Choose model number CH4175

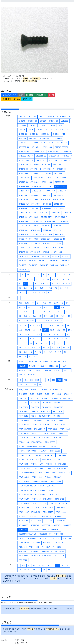pyautogui.click(x=22, y=117)
